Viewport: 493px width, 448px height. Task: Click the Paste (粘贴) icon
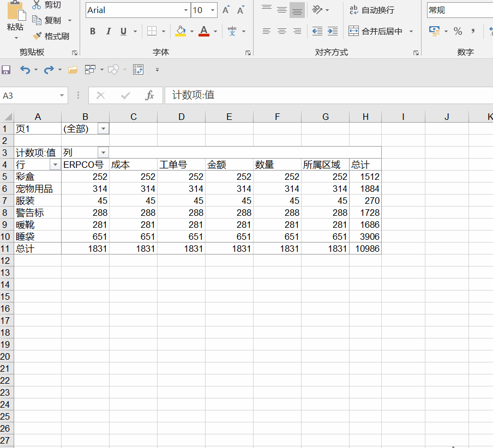point(16,11)
